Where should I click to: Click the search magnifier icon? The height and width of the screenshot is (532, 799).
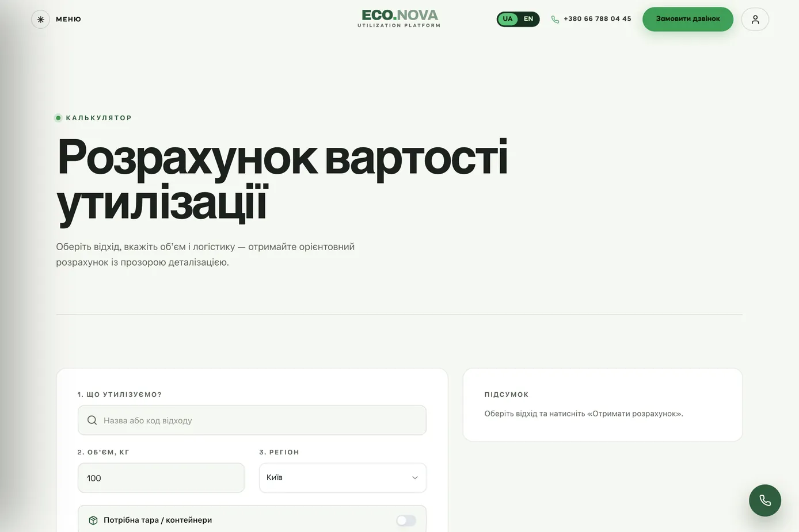pyautogui.click(x=92, y=420)
